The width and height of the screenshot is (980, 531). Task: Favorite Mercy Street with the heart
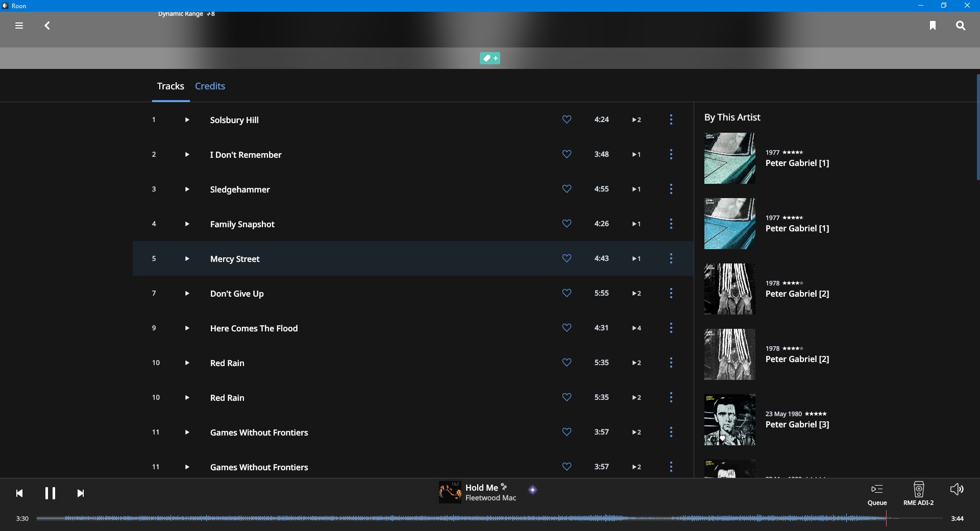[x=567, y=258]
